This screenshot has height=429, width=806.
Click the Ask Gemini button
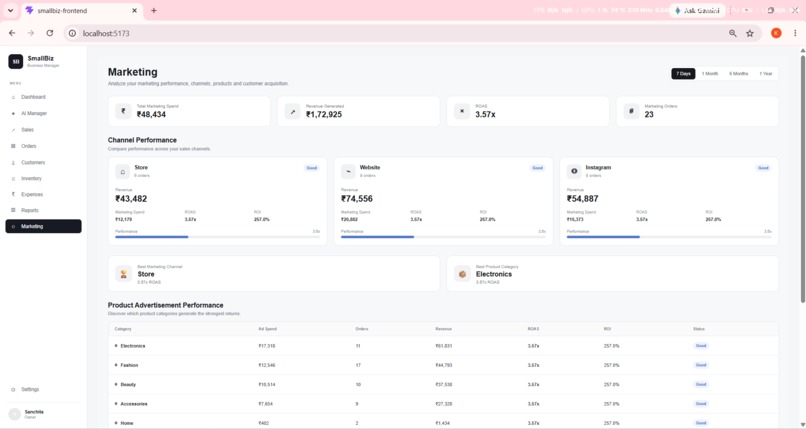[697, 11]
